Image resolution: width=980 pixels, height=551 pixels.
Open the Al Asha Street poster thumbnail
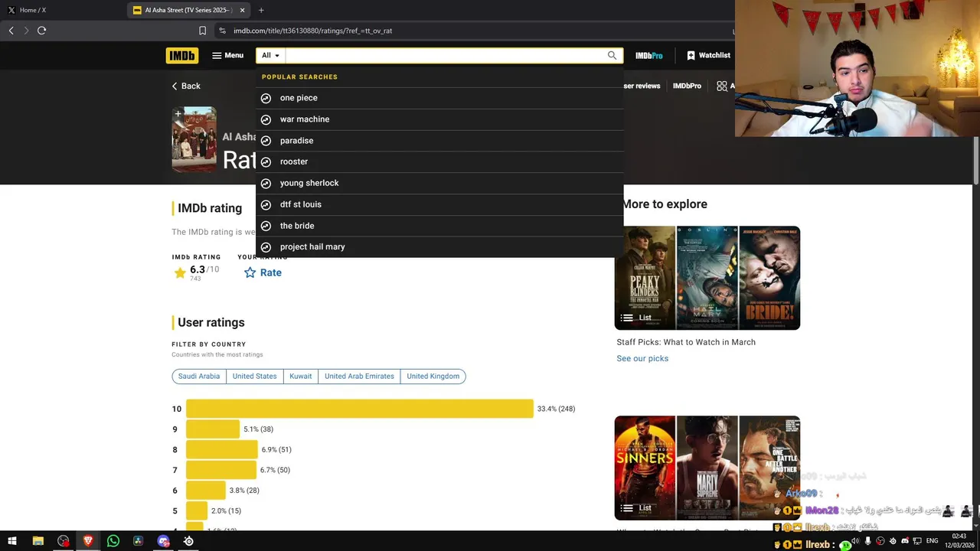point(194,140)
